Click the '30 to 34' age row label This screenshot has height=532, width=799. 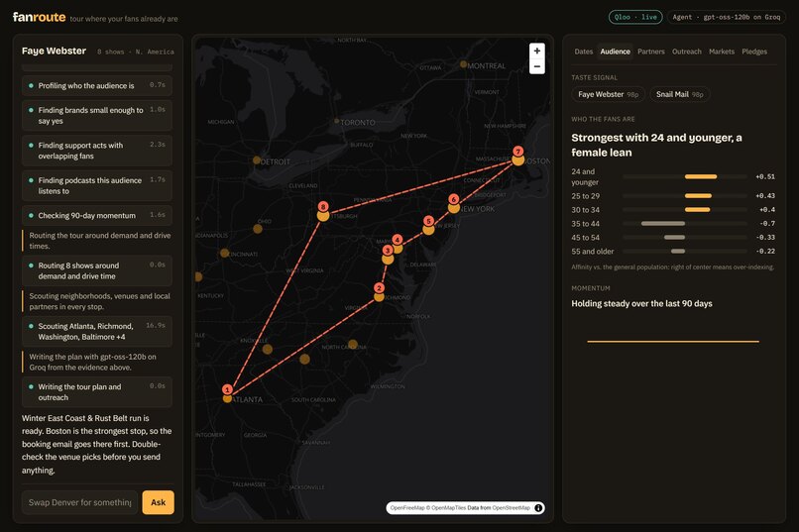(586, 210)
